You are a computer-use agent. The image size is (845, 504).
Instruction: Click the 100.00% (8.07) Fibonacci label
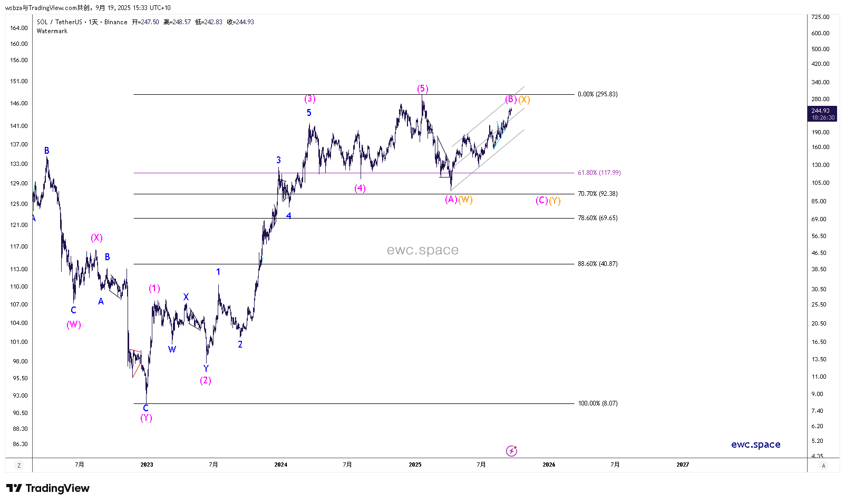(x=597, y=403)
